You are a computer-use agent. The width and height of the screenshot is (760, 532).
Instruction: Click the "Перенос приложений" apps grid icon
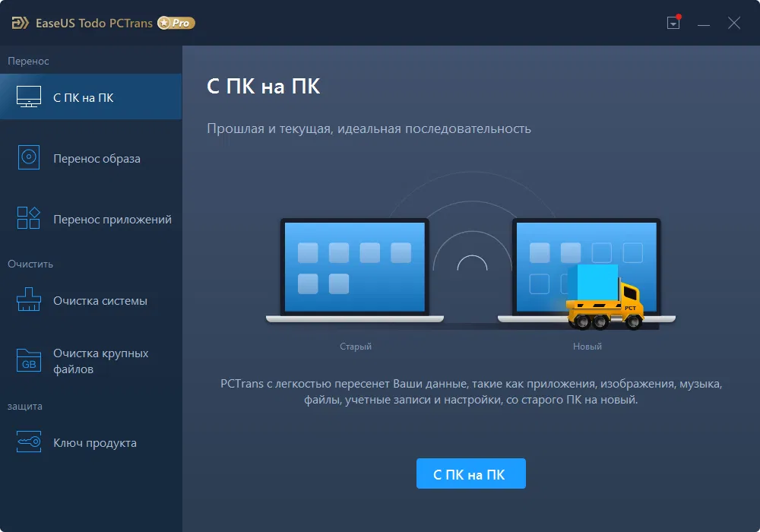(x=28, y=217)
